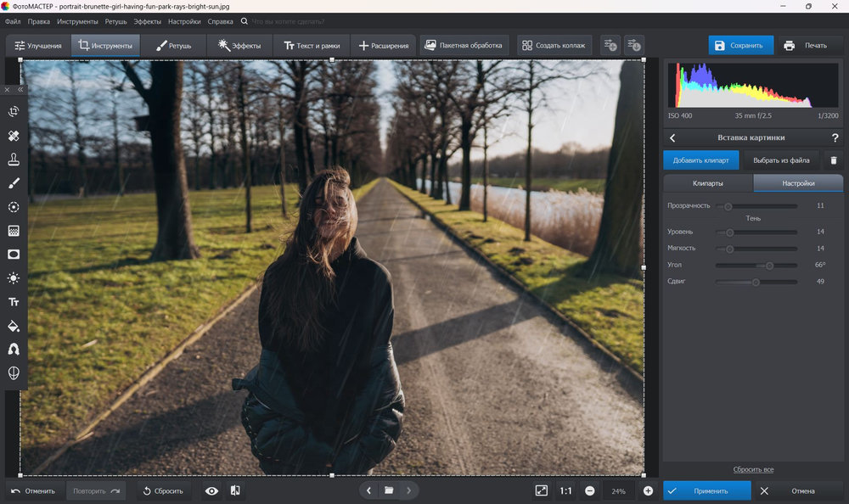Click the Отменить undo button
The width and height of the screenshot is (849, 504).
[x=34, y=491]
